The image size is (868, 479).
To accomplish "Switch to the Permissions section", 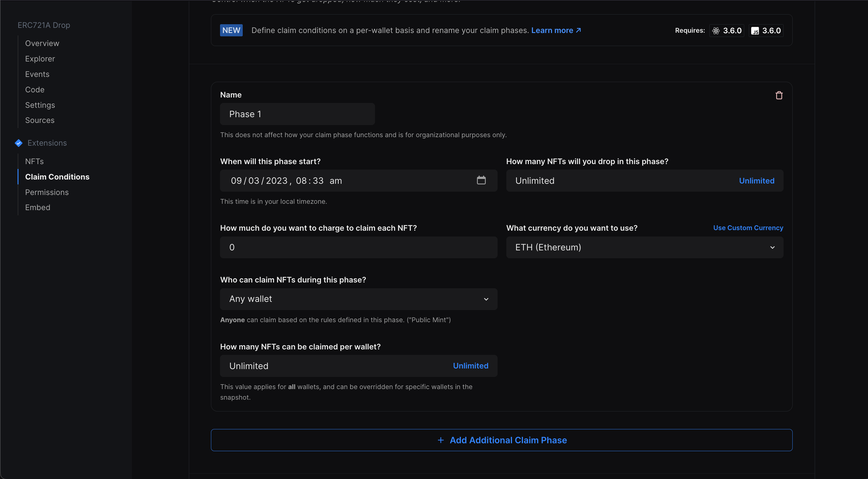I will 47,192.
